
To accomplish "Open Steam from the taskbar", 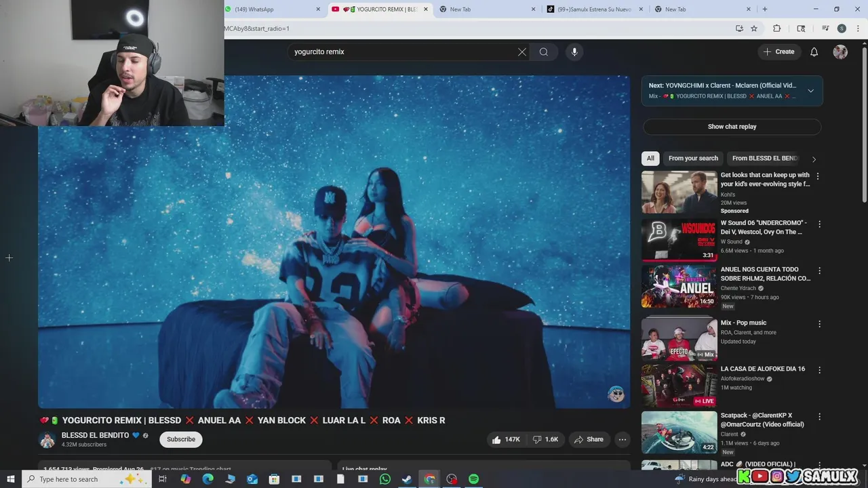I will point(407,479).
